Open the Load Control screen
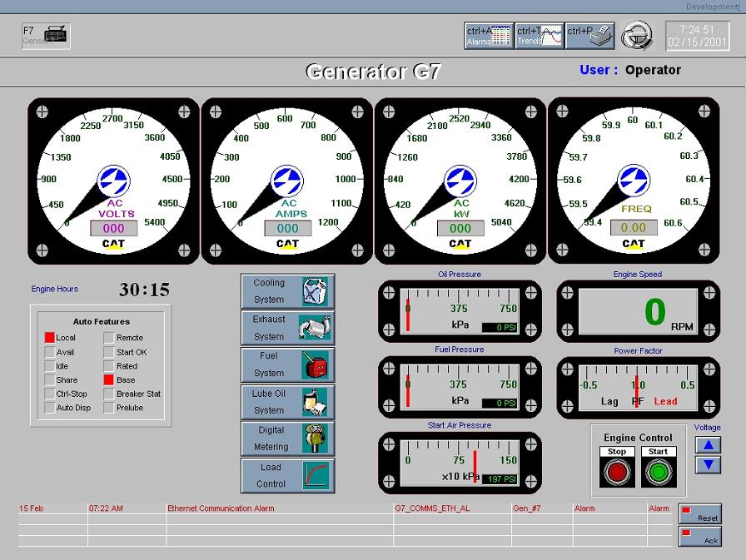The height and width of the screenshot is (560, 746). [x=287, y=476]
